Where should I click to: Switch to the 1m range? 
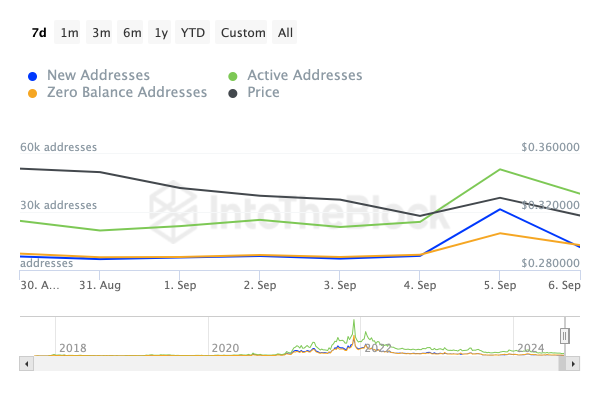coord(69,32)
